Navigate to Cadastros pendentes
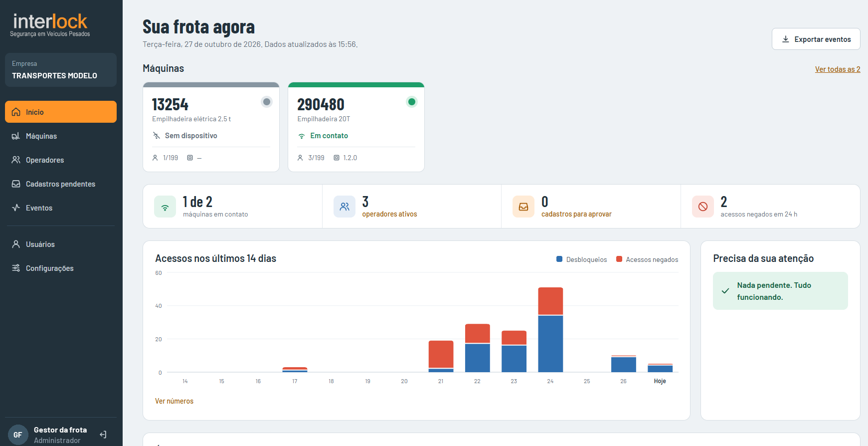 (x=61, y=184)
